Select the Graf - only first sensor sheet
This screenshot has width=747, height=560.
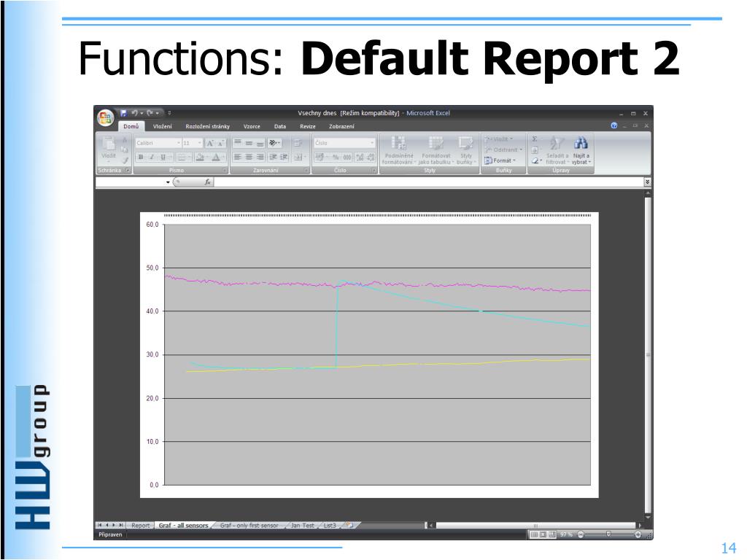pos(249,525)
